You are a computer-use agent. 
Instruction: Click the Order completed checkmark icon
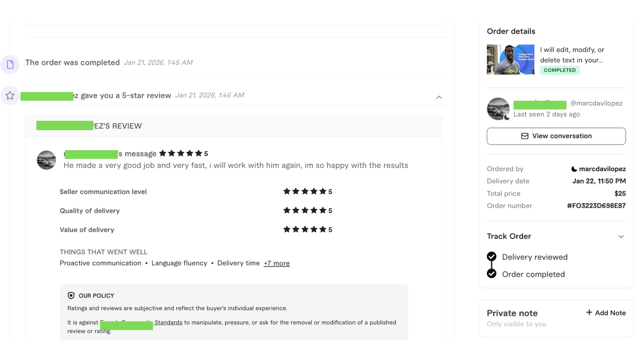click(x=491, y=274)
